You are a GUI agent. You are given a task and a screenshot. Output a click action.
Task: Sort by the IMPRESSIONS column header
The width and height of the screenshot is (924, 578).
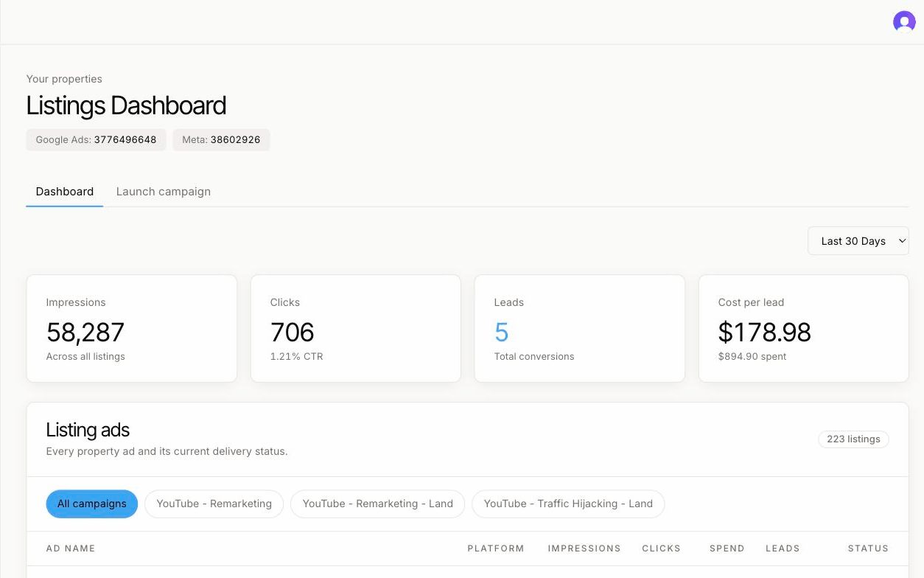click(584, 549)
